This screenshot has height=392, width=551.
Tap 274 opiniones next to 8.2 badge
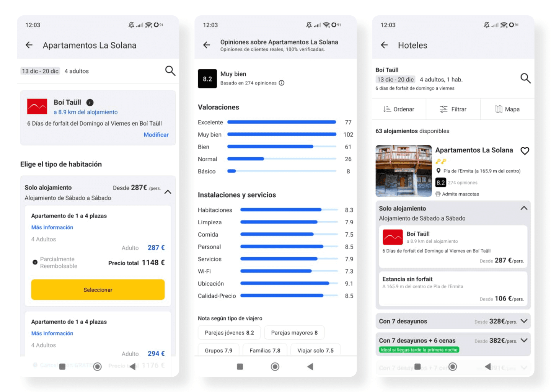[x=463, y=183]
